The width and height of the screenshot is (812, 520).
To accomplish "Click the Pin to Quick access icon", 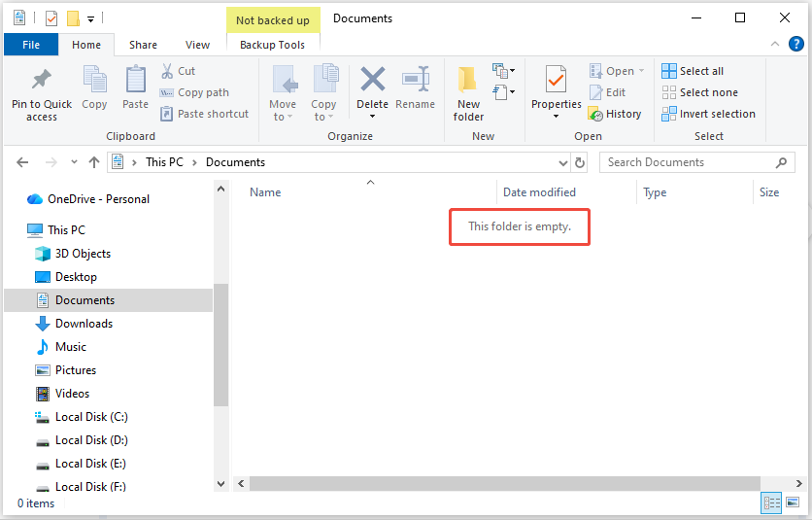I will [x=41, y=80].
